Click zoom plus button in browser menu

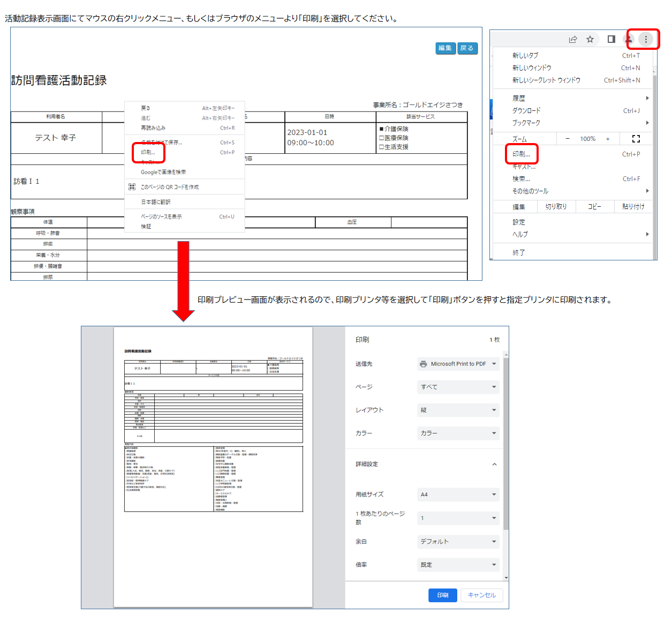(x=608, y=139)
